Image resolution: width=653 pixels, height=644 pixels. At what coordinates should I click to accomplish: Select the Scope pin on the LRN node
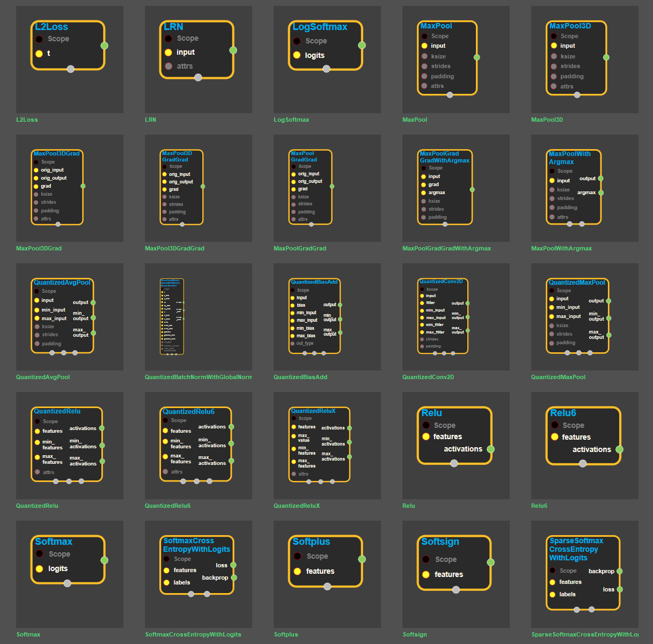coord(168,39)
